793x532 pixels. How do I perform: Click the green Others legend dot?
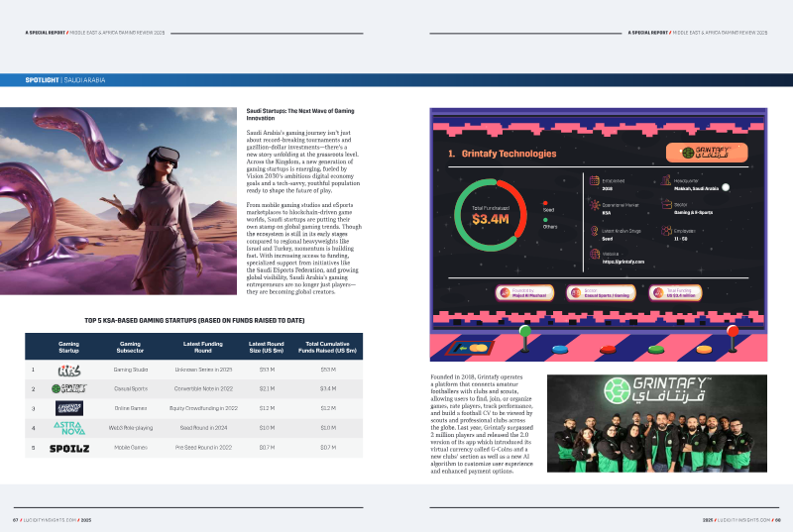pyautogui.click(x=545, y=220)
